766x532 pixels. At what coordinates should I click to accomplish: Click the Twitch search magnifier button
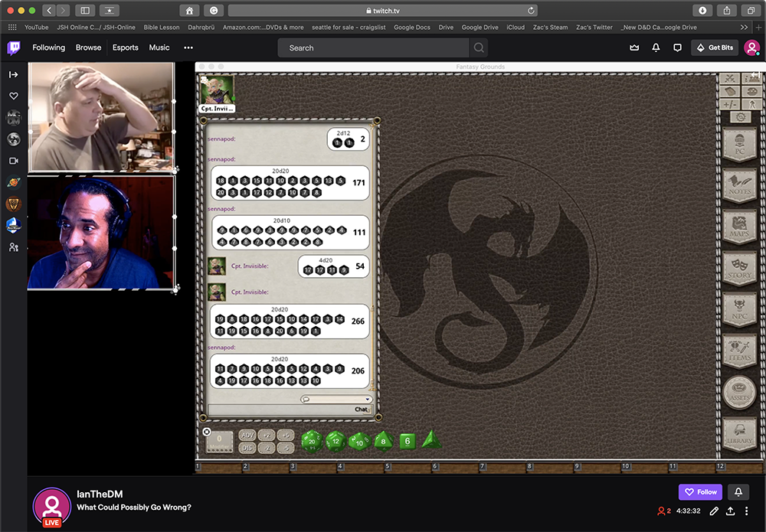coord(479,47)
